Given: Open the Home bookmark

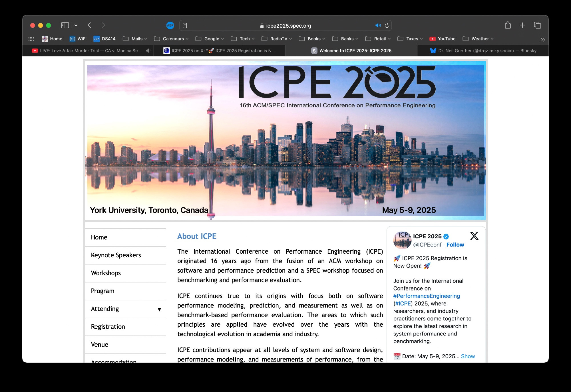Looking at the screenshot, I should tap(52, 39).
